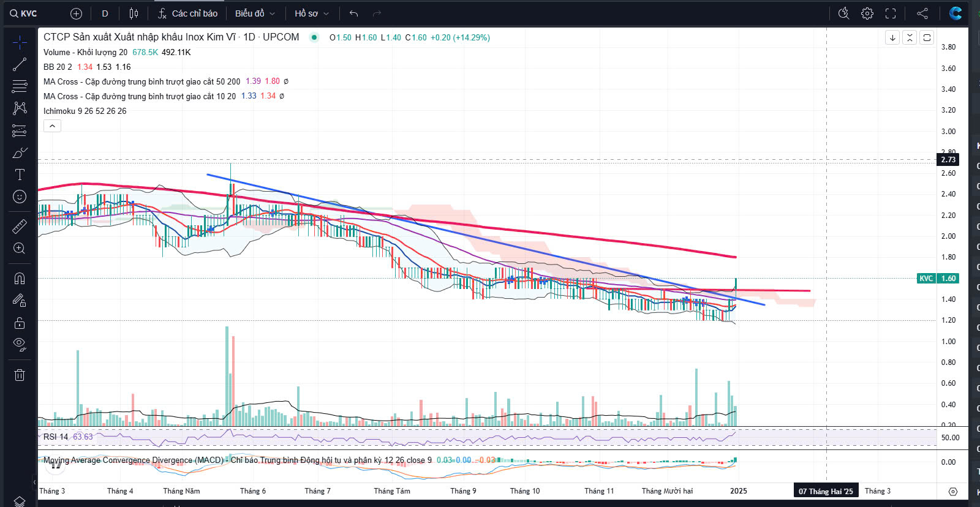980x507 pixels.
Task: Click the 2.73 price label on axis
Action: click(948, 160)
